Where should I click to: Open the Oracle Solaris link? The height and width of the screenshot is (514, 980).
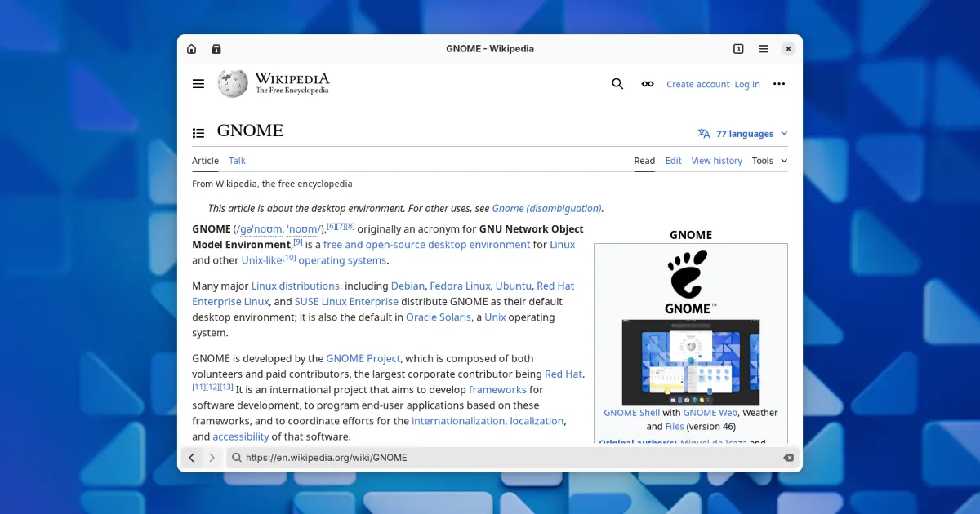point(439,317)
